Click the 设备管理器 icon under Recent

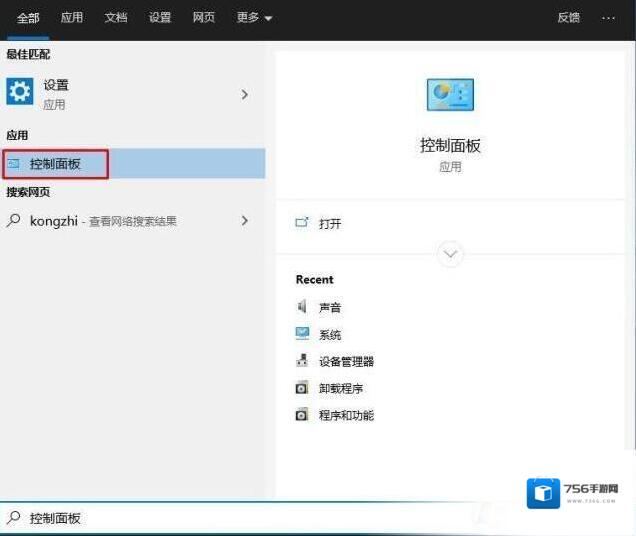(x=302, y=361)
